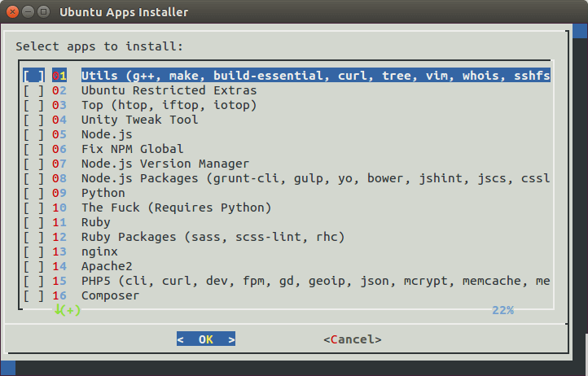Viewport: 588px width, 376px height.
Task: Click item number 16
Action: point(59,295)
